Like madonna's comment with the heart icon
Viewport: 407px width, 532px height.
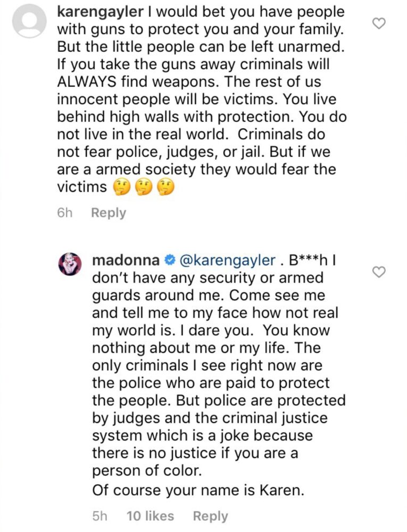(x=379, y=272)
